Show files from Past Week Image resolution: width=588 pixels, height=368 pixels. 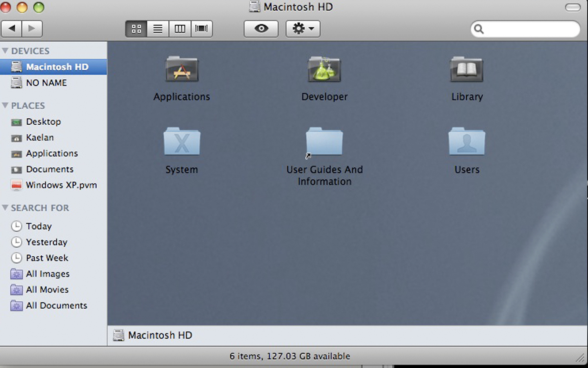tap(53, 258)
